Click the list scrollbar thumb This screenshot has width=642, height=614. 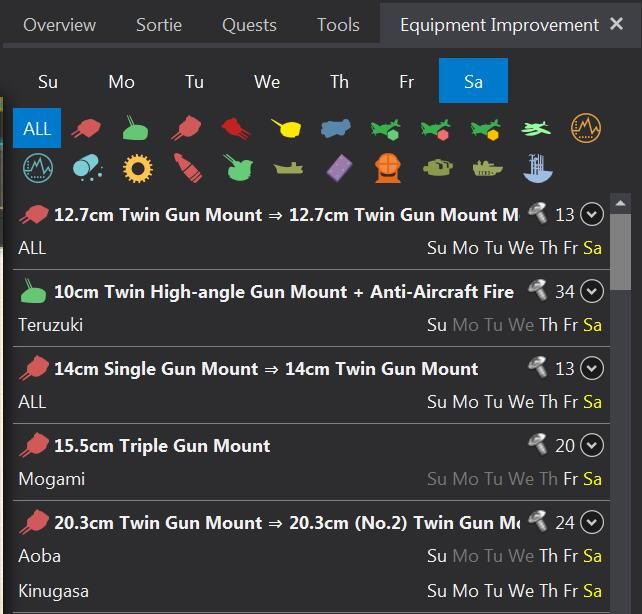620,252
